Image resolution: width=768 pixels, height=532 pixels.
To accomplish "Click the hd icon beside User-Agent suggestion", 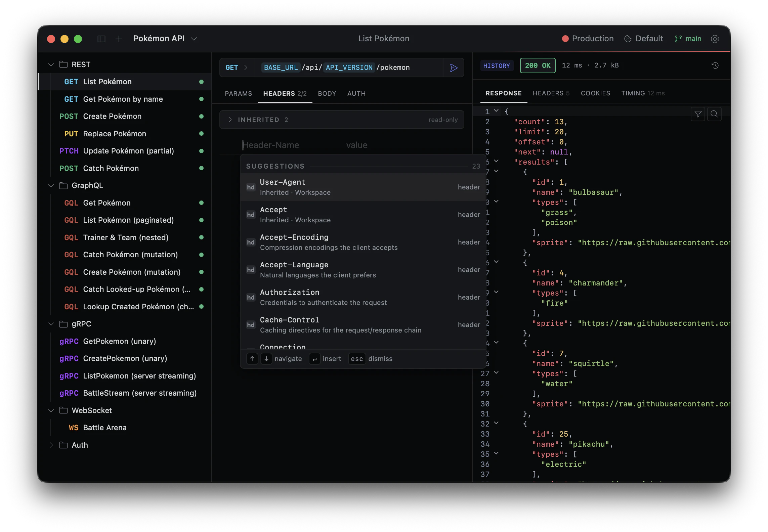I will click(251, 187).
